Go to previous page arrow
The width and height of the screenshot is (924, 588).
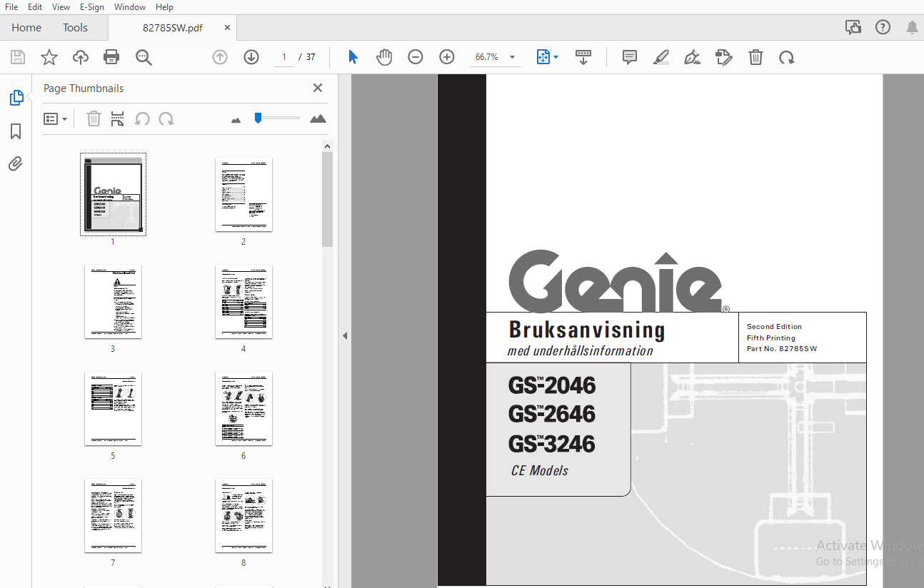point(220,57)
